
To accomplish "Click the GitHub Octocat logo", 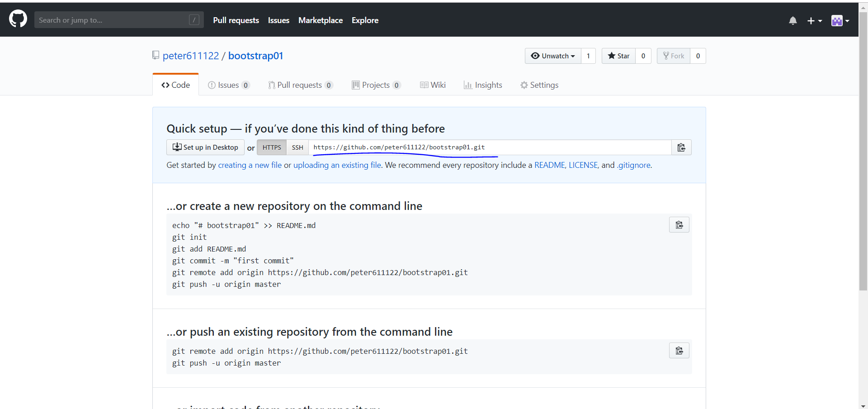I will click(18, 19).
